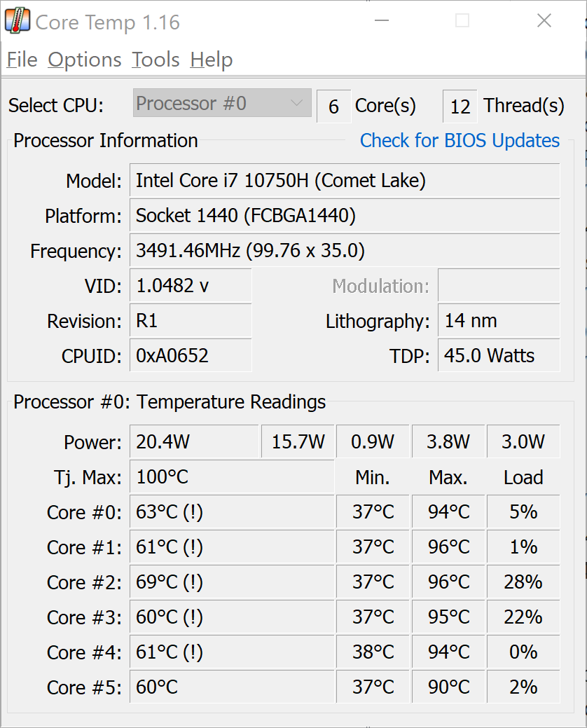Click the Tj. Max 100°C field
The width and height of the screenshot is (587, 728).
click(232, 477)
